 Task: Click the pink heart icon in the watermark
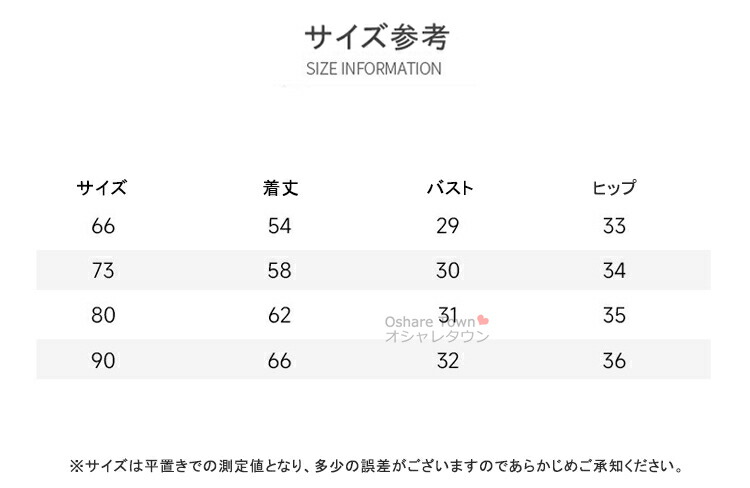click(x=484, y=320)
